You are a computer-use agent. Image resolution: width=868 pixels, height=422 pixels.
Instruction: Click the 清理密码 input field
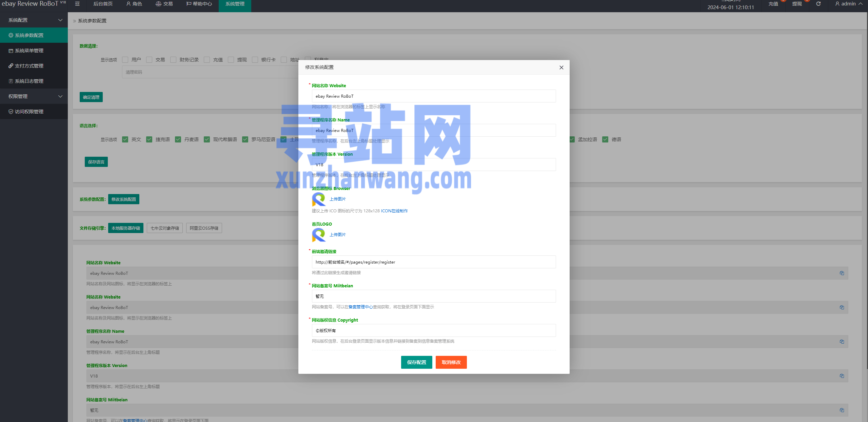pyautogui.click(x=210, y=72)
